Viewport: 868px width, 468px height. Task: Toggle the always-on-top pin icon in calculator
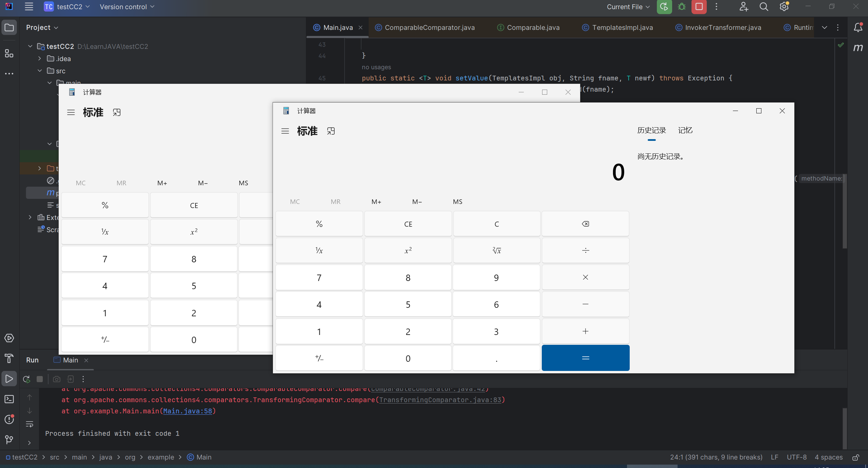[x=331, y=131]
